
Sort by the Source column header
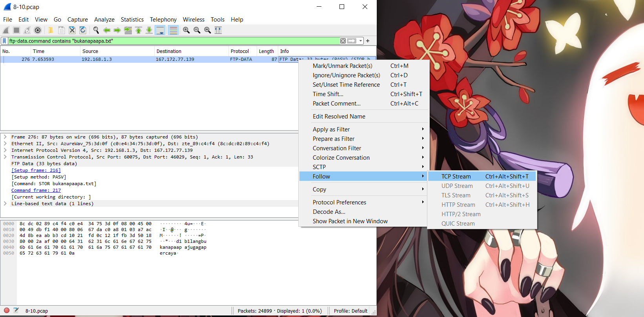[x=117, y=51]
